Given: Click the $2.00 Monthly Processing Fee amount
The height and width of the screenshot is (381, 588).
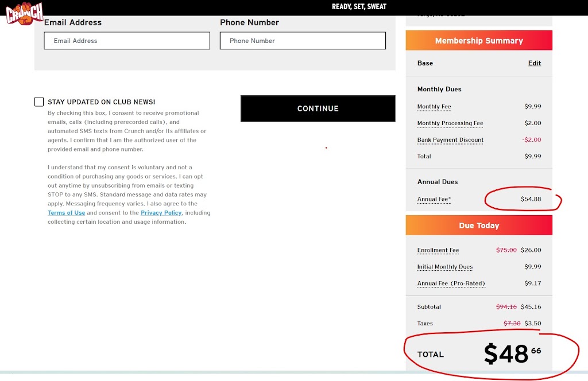Looking at the screenshot, I should coord(532,123).
